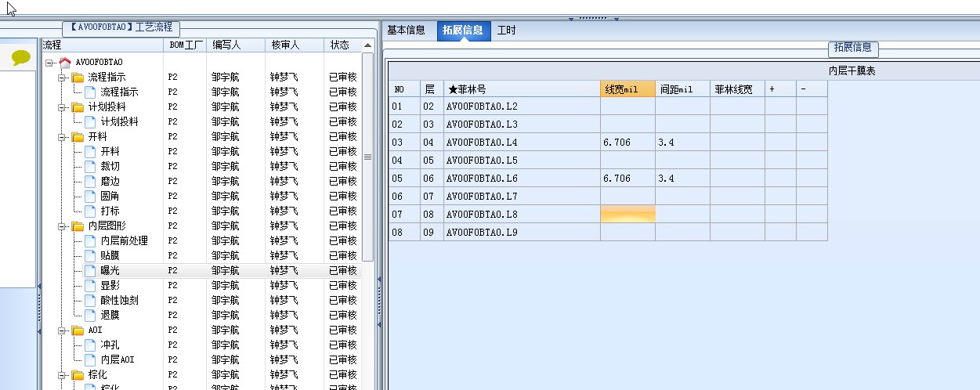Click the 拓展信息 group box label
The width and height of the screenshot is (980, 390).
click(x=853, y=48)
